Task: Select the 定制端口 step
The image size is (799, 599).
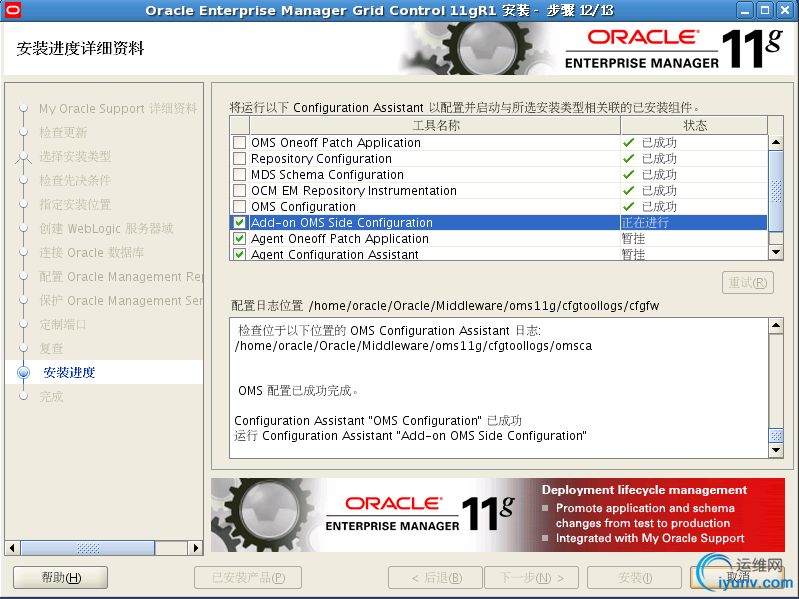Action: click(63, 324)
